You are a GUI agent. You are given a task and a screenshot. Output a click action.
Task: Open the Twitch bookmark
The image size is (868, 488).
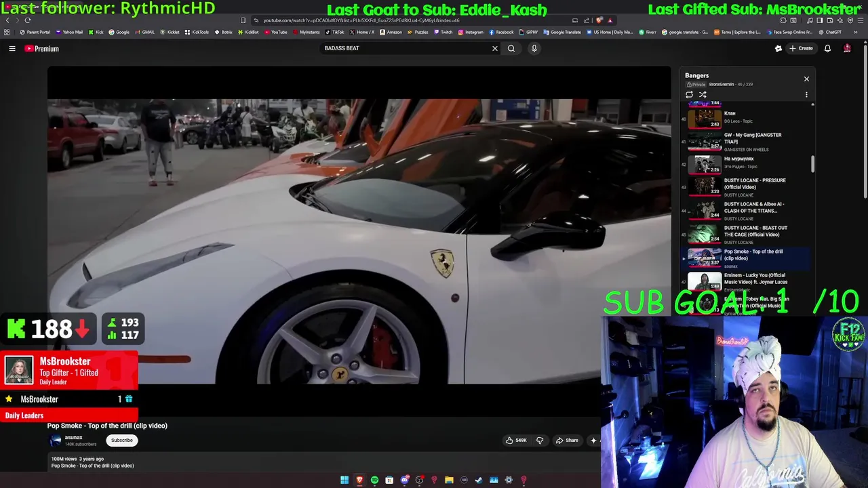coord(443,32)
